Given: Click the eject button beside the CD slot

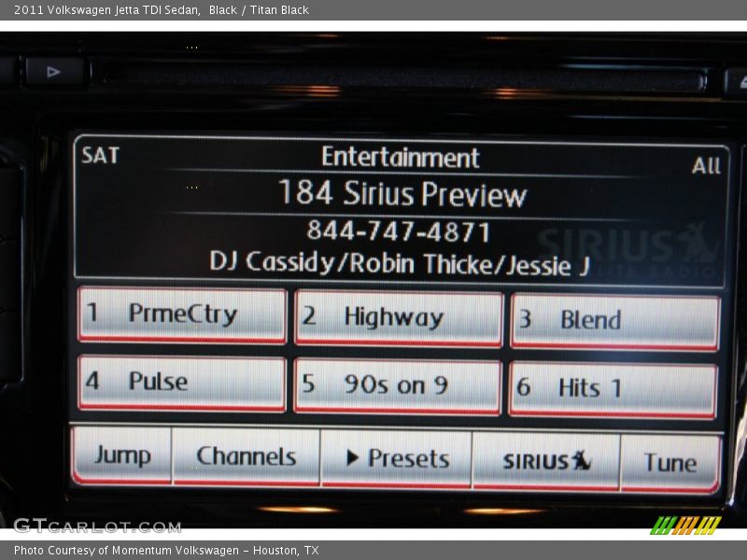Looking at the screenshot, I should pyautogui.click(x=738, y=82).
